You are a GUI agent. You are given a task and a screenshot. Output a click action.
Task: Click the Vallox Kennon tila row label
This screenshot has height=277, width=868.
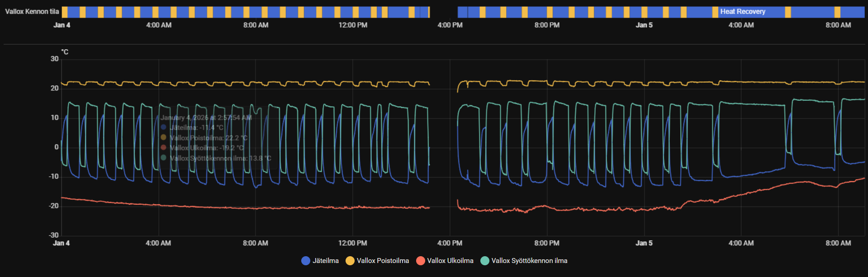[x=32, y=12]
